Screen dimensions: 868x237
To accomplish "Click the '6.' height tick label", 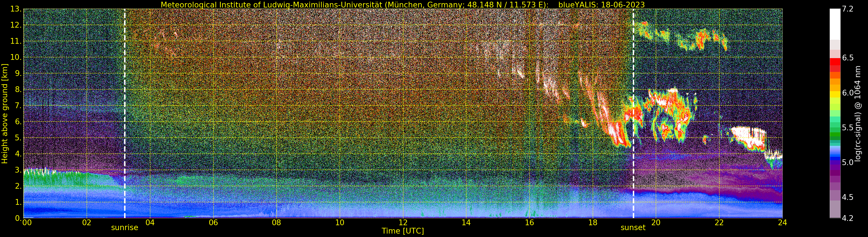I will point(18,122).
